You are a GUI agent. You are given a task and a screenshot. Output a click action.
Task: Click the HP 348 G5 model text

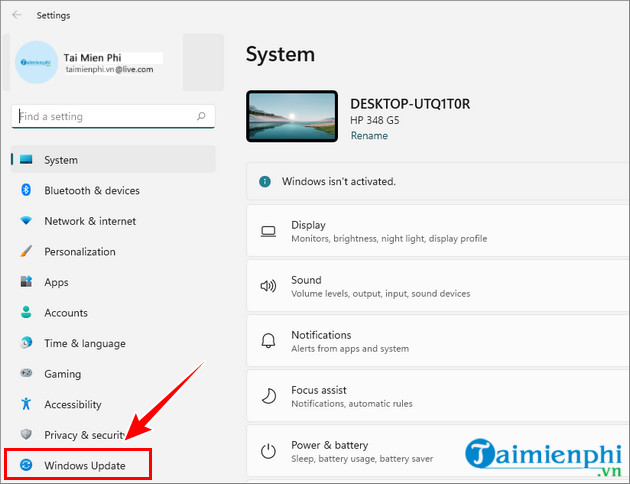tap(374, 120)
